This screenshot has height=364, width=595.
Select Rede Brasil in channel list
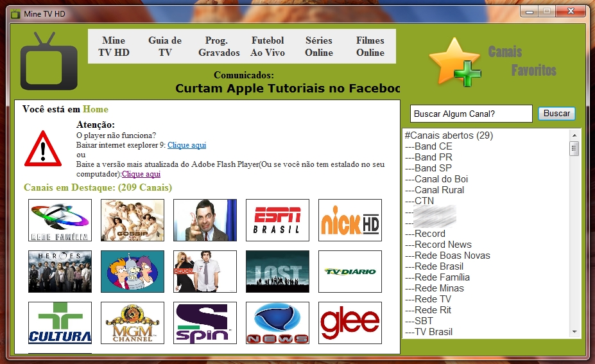click(x=434, y=266)
